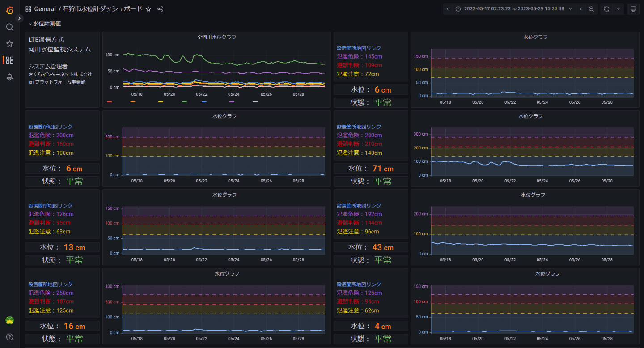Open the refresh interval dropdown arrow
This screenshot has width=644, height=348.
point(618,9)
